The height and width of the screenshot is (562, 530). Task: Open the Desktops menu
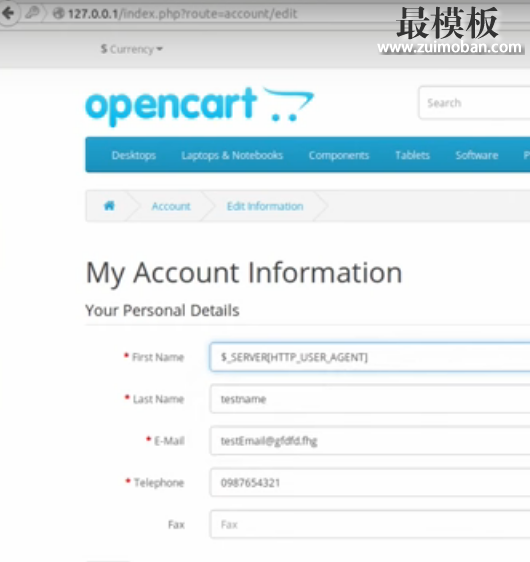(x=134, y=155)
